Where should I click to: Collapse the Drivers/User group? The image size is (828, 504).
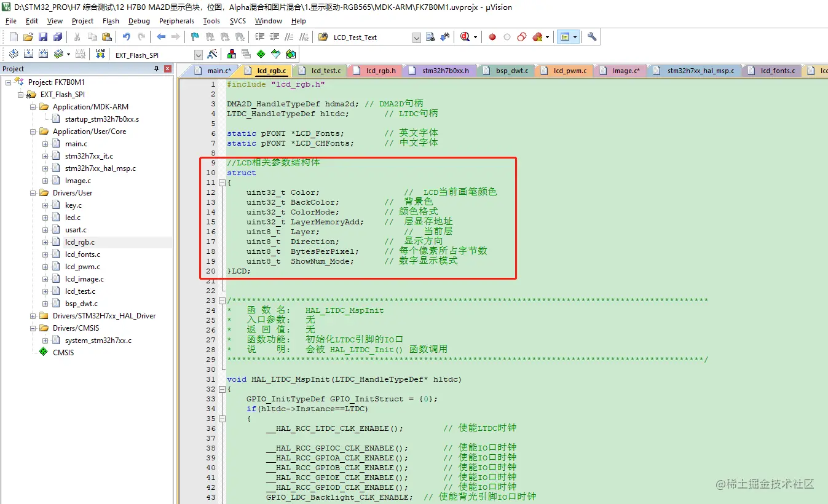click(33, 192)
